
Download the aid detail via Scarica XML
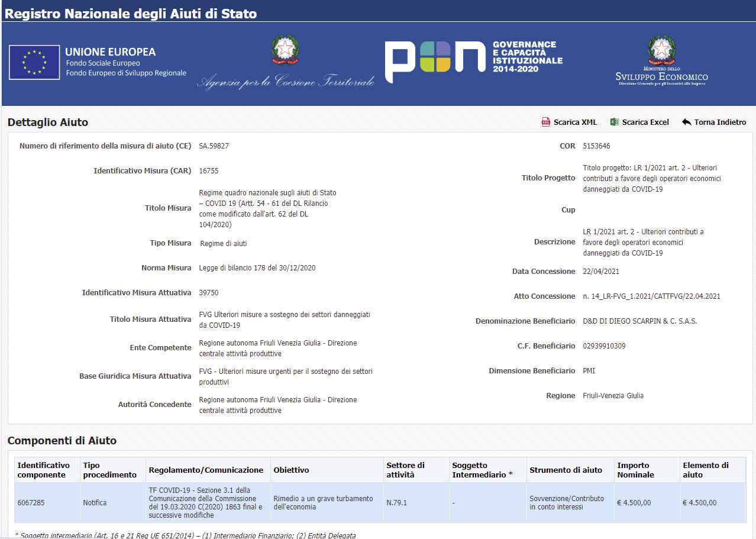569,122
